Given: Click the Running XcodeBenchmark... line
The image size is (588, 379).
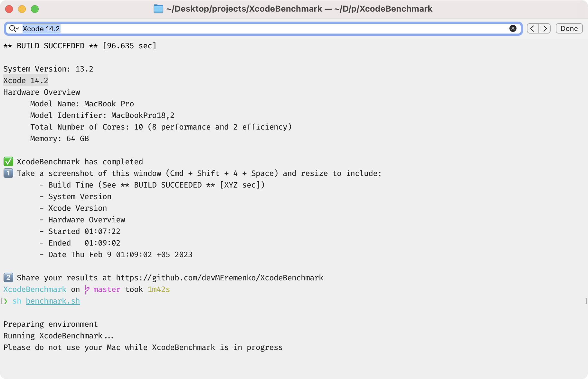Looking at the screenshot, I should (58, 336).
